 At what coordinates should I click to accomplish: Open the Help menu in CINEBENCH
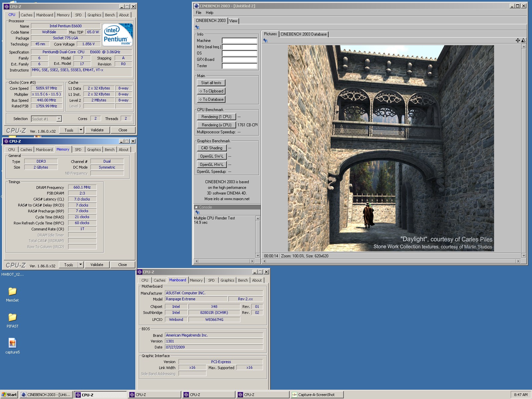click(209, 13)
